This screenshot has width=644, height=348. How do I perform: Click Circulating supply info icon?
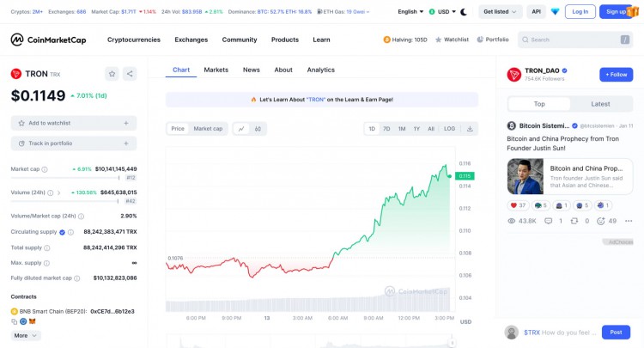70,232
